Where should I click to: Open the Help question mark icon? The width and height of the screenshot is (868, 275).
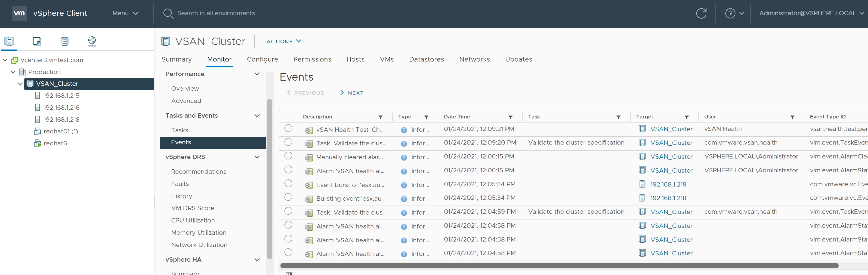730,14
